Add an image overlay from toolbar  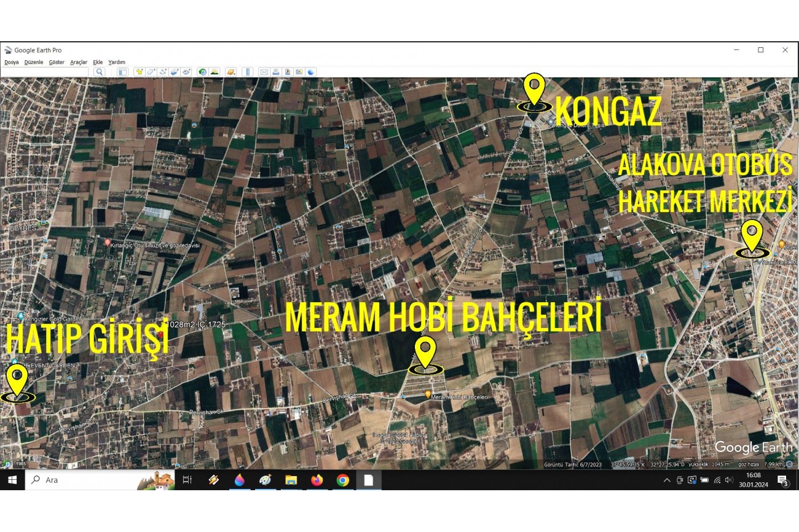175,72
